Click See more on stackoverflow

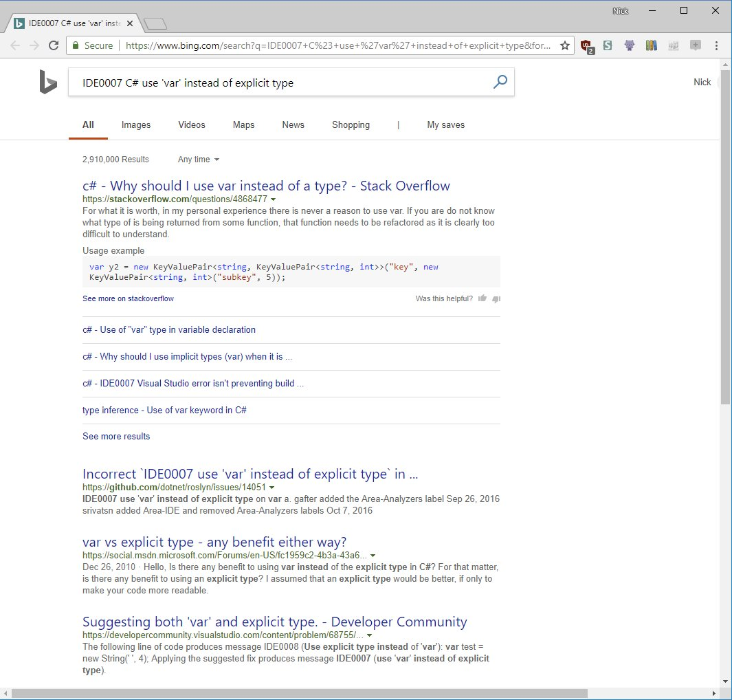(128, 298)
